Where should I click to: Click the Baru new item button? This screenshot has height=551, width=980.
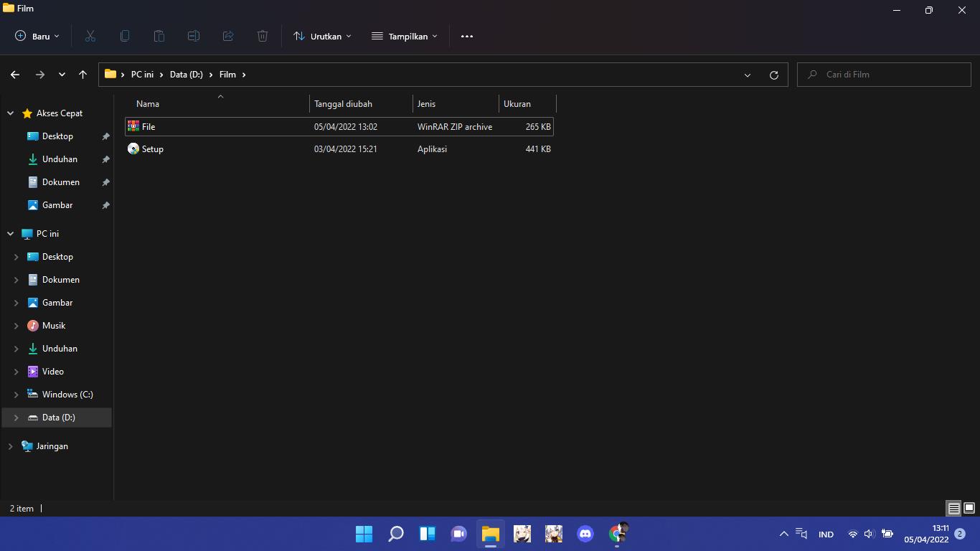[37, 36]
